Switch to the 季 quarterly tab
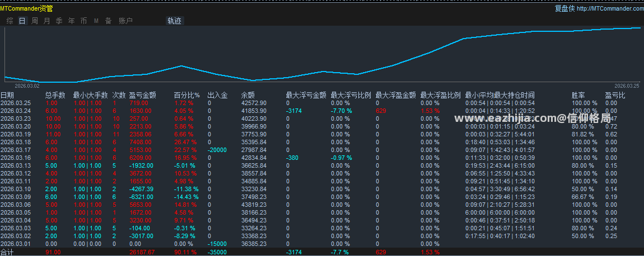The width and height of the screenshot is (644, 256). point(59,21)
